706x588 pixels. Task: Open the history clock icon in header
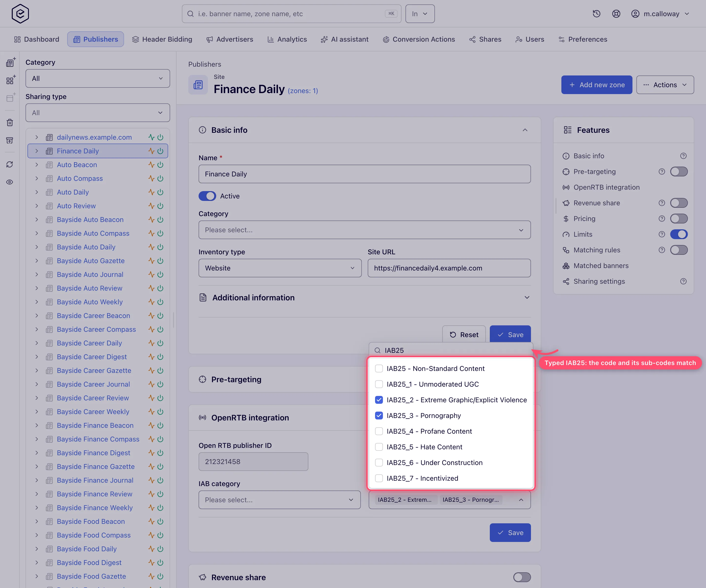click(x=596, y=14)
